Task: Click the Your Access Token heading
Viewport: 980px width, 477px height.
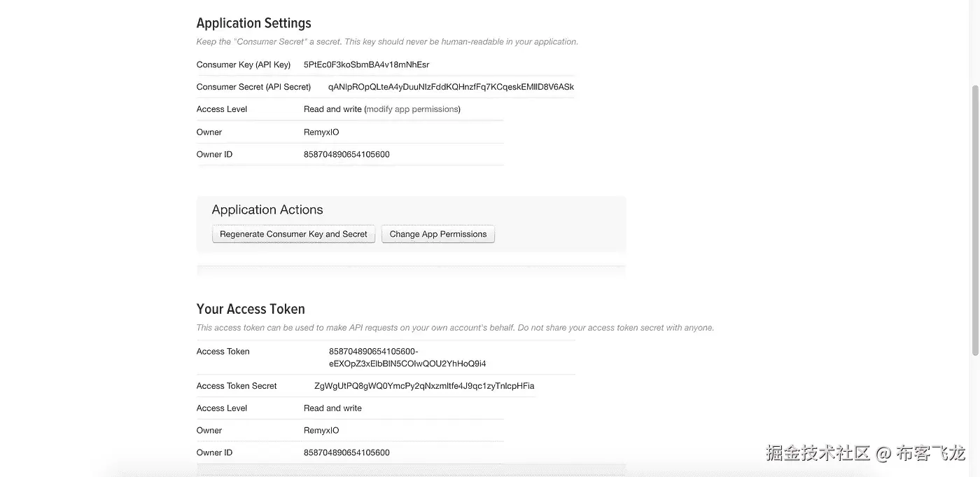Action: pyautogui.click(x=251, y=309)
